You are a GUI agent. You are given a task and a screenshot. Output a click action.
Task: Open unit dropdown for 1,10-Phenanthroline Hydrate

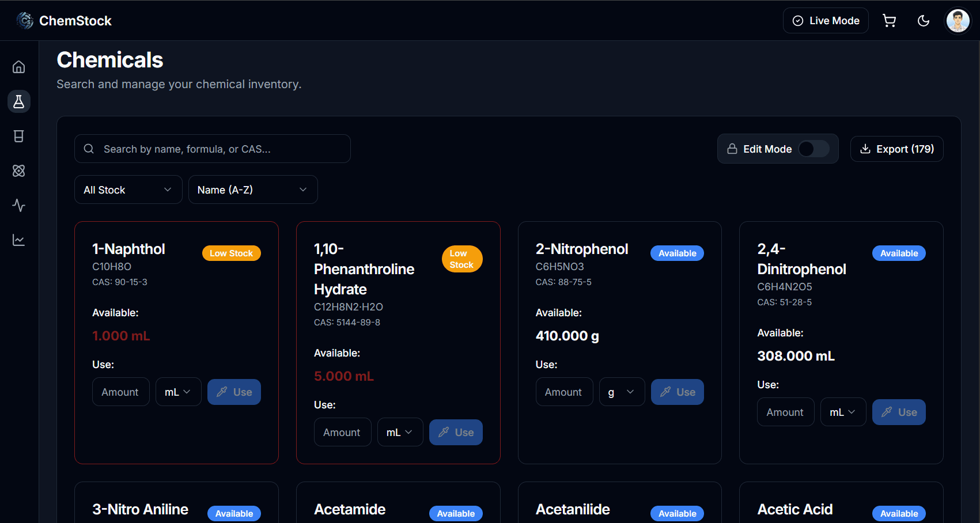[x=400, y=432]
